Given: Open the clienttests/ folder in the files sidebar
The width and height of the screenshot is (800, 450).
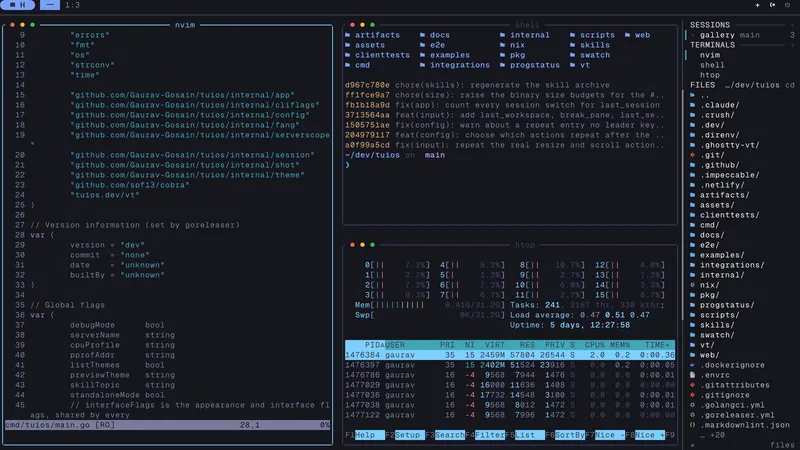Looking at the screenshot, I should (x=729, y=215).
